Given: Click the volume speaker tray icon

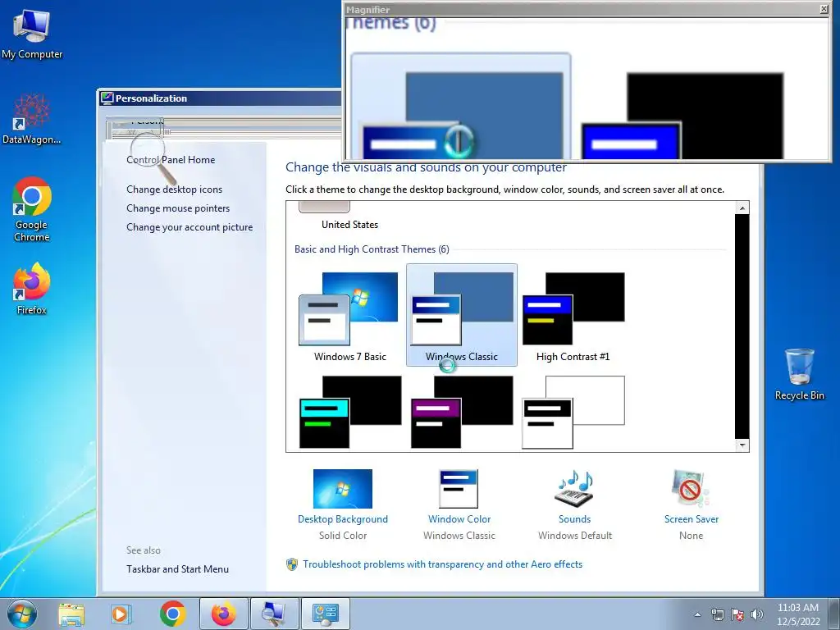Looking at the screenshot, I should click(x=757, y=614).
